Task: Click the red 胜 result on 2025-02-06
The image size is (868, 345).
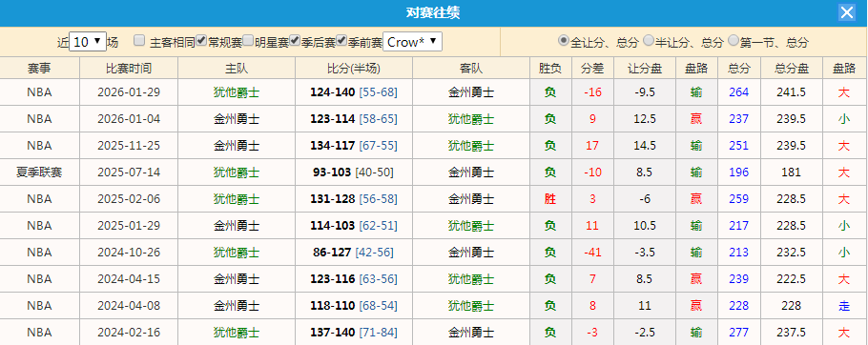Action: tap(550, 199)
